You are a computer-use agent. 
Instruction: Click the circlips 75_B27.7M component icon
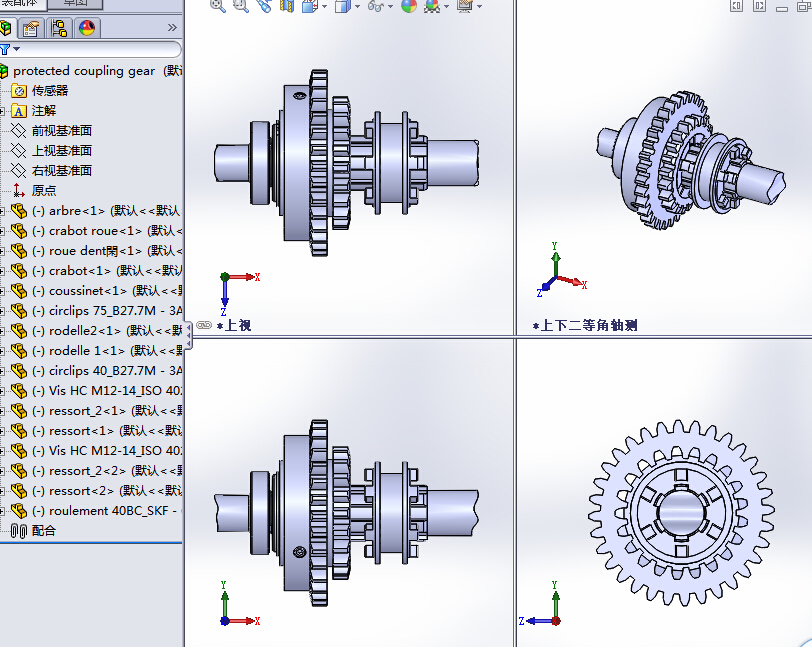(x=19, y=311)
